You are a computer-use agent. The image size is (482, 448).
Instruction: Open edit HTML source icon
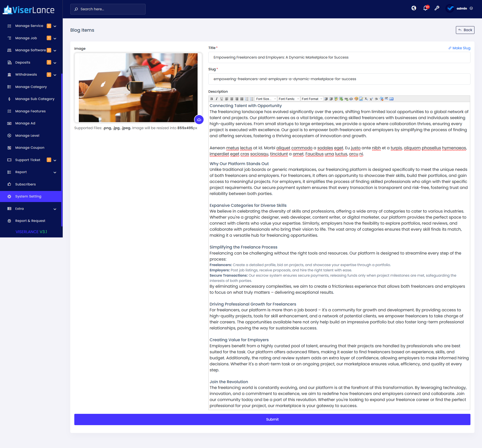click(x=391, y=99)
